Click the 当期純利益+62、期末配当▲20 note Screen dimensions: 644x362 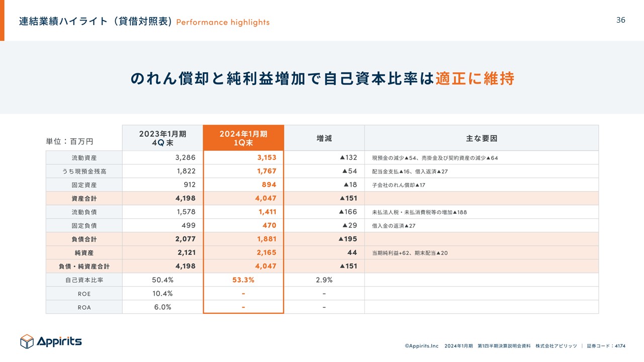coord(410,253)
